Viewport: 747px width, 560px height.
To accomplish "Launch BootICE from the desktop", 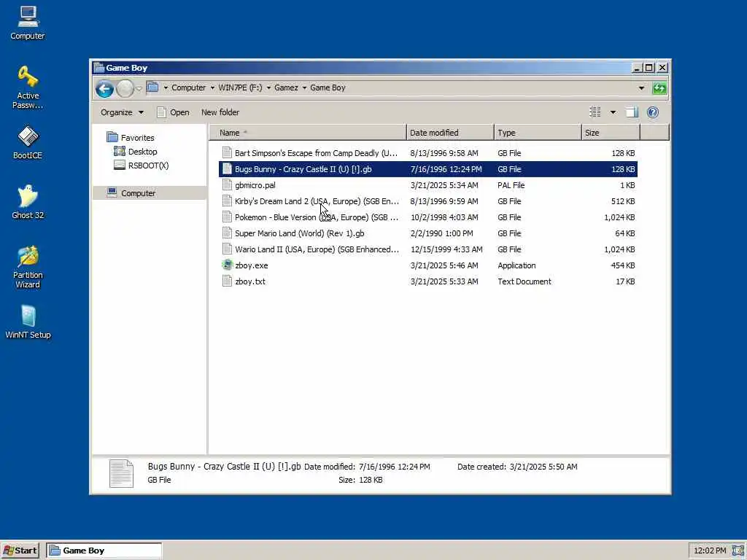I will 28,142.
